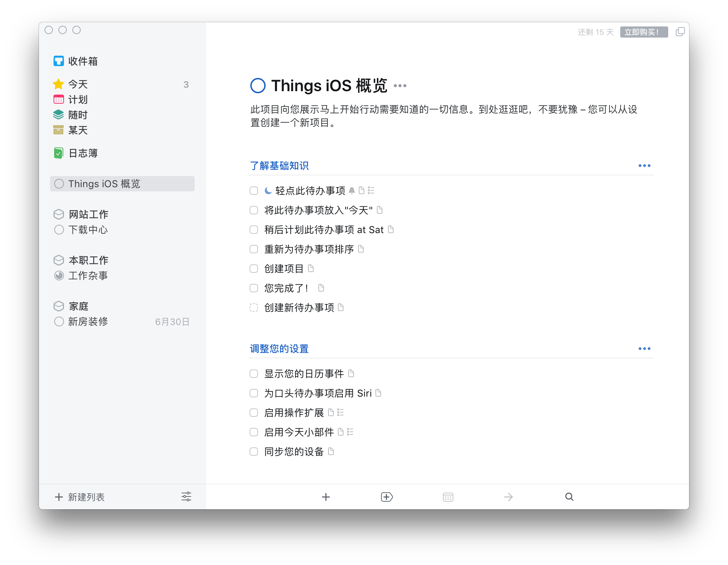Go to the 计划 list
This screenshot has width=728, height=565.
pos(78,100)
